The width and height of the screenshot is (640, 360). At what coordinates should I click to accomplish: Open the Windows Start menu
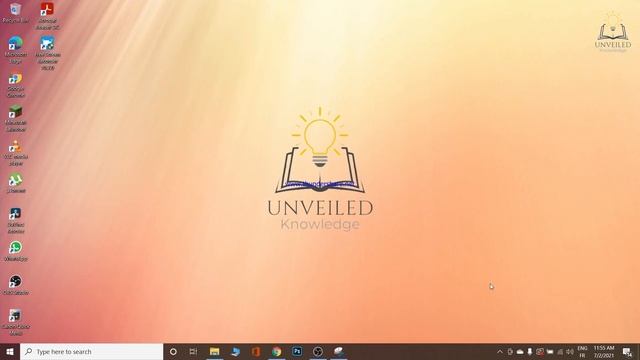pyautogui.click(x=10, y=351)
